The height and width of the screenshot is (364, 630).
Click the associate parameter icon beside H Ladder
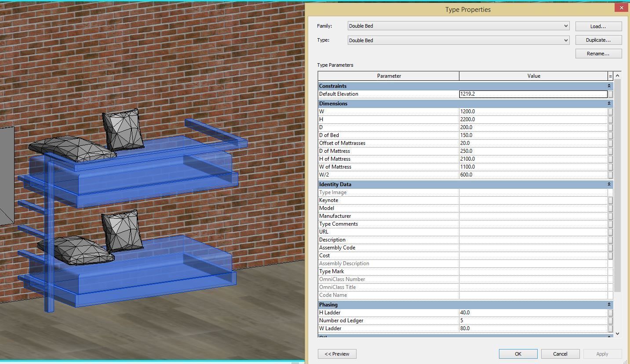pos(611,312)
